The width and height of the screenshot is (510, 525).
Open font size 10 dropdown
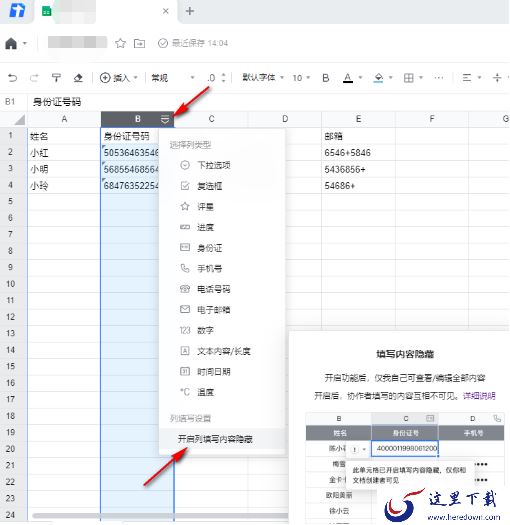tap(301, 78)
